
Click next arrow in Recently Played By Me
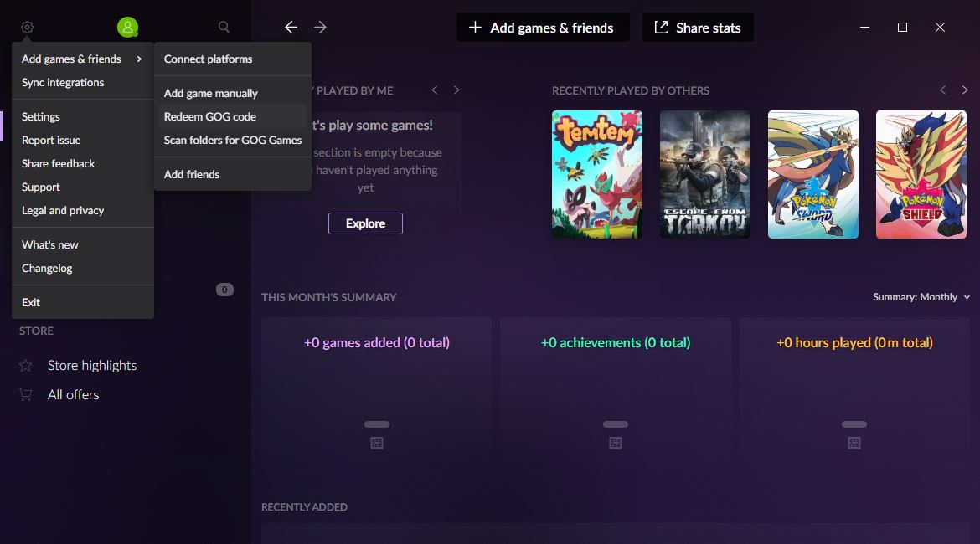(x=456, y=90)
